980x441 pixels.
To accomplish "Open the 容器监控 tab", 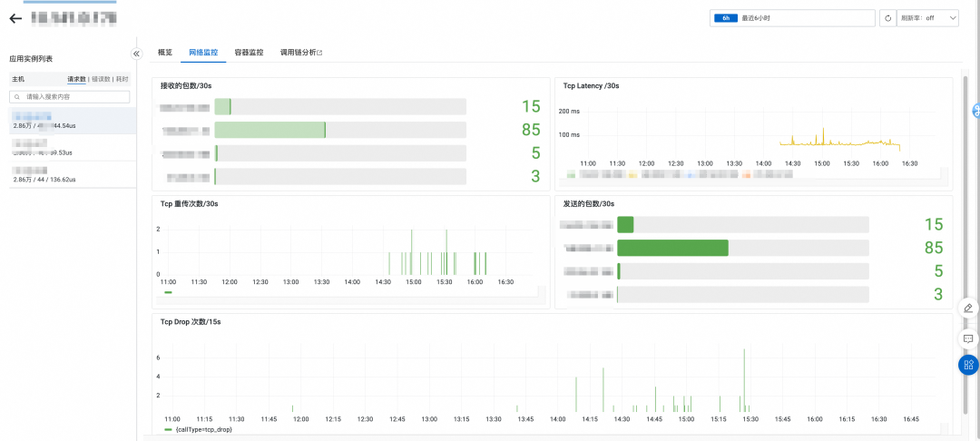I will click(x=249, y=53).
